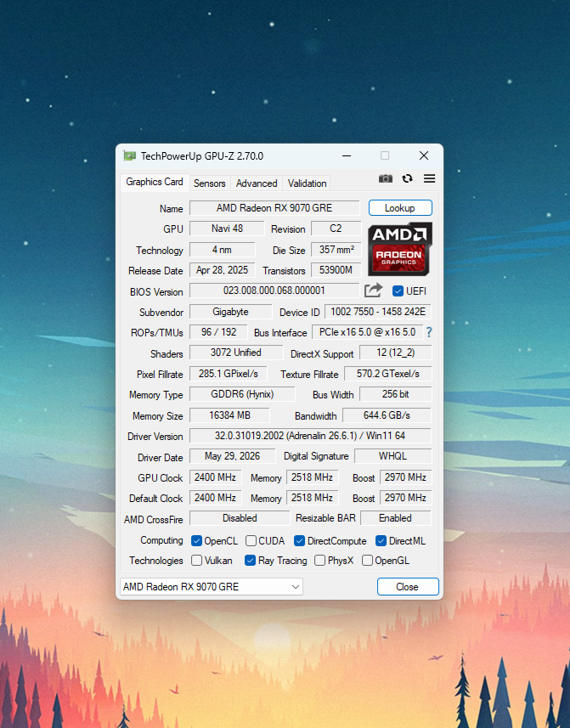This screenshot has width=570, height=728.
Task: Click the Shaders value 3072 Unified
Action: point(236,353)
